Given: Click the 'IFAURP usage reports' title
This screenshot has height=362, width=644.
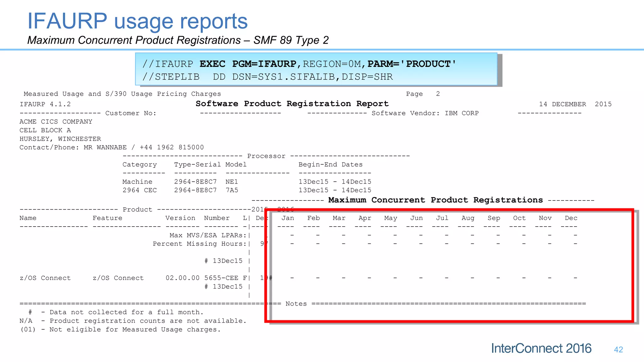Looking at the screenshot, I should [137, 21].
